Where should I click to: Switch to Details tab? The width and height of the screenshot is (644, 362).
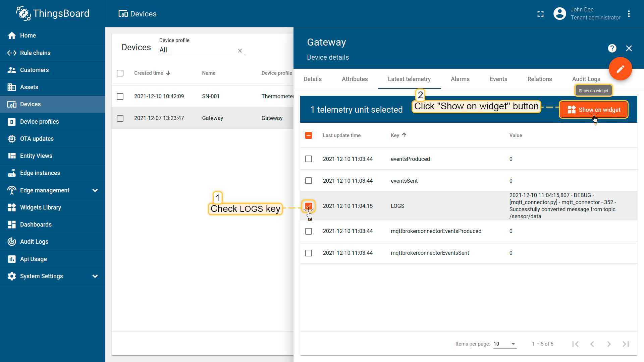(313, 79)
